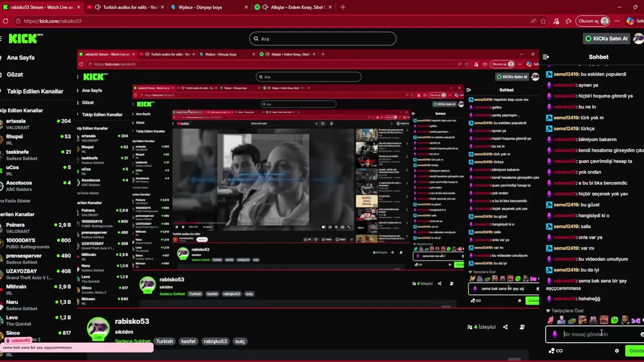Open UZAYOZBAY channel in sidebar
Viewport: 644px width, 362px height.
click(35, 274)
